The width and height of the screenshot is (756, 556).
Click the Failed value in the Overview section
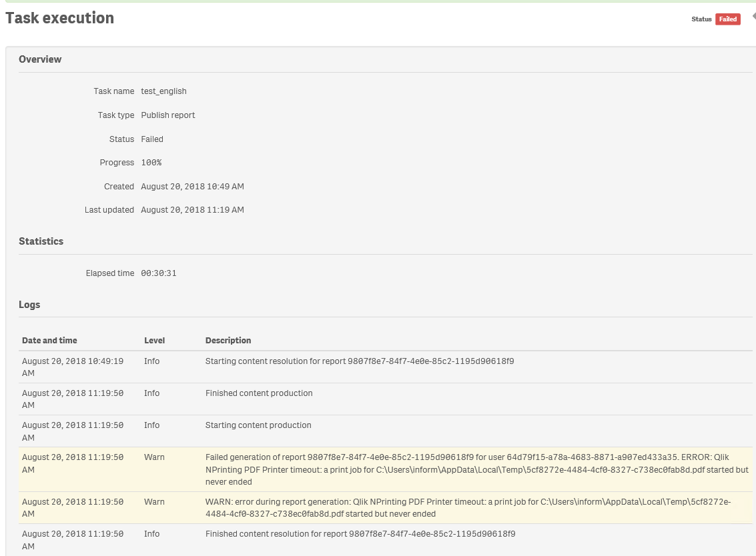pyautogui.click(x=152, y=139)
